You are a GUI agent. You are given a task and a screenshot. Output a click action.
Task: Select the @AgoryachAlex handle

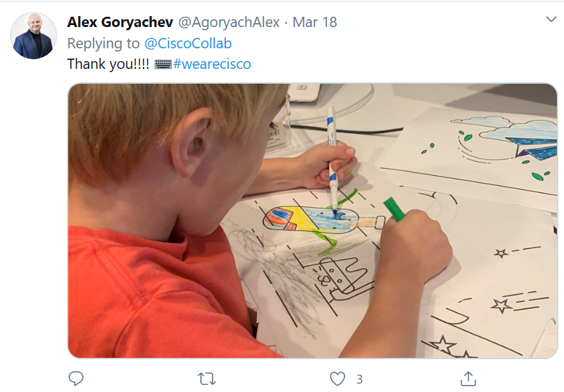pos(227,21)
